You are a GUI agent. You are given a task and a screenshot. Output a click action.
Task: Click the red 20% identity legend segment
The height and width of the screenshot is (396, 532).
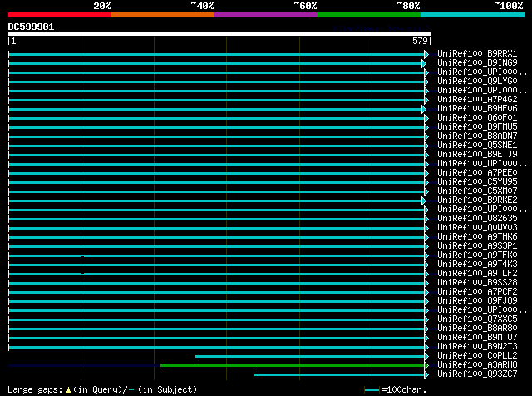pos(60,15)
